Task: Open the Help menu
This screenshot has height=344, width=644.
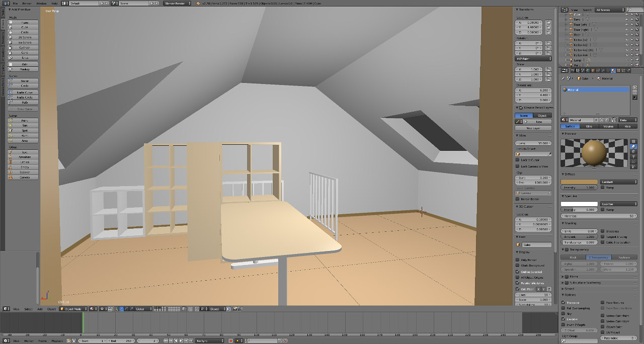Action: tap(54, 3)
